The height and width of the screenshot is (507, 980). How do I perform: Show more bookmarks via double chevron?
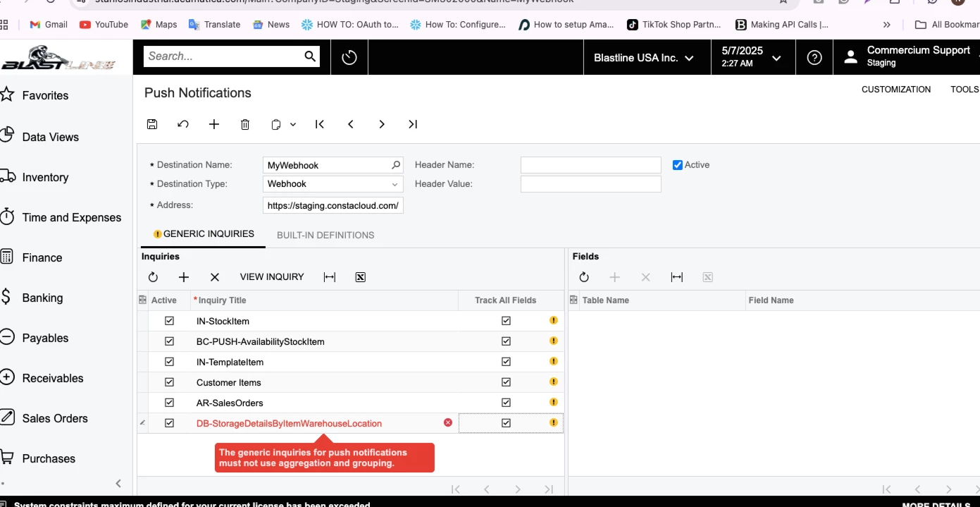(x=886, y=25)
